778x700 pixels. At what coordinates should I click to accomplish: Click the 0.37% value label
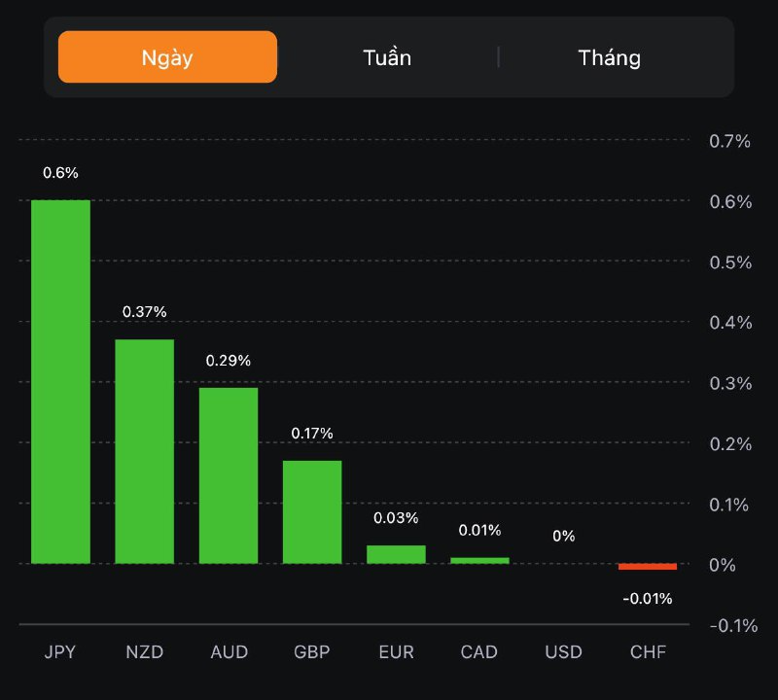144,311
